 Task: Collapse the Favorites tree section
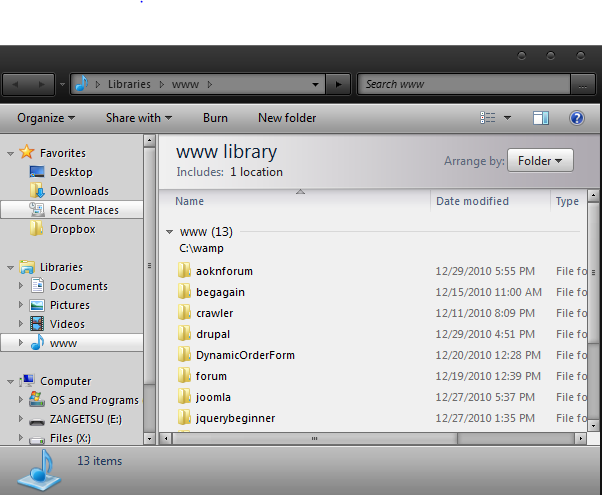[10, 154]
